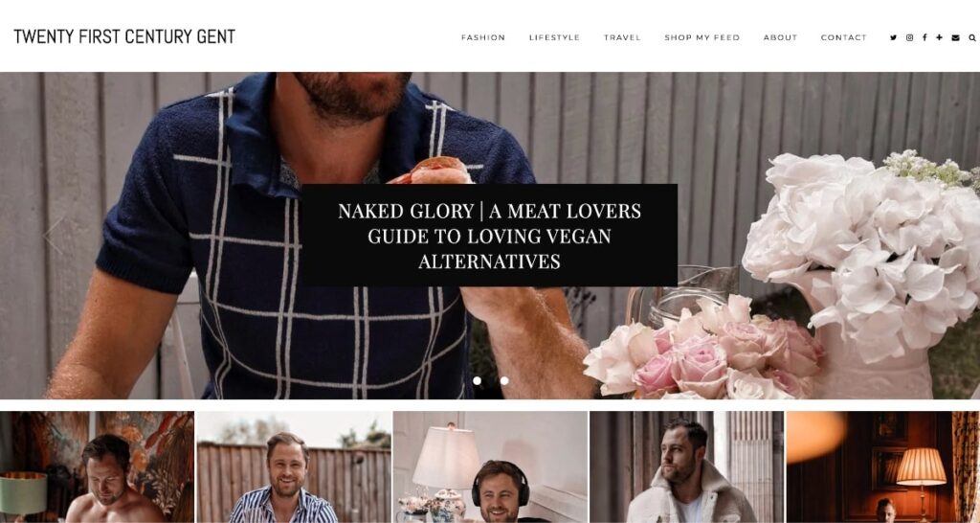Open the Fashion menu

coord(483,37)
